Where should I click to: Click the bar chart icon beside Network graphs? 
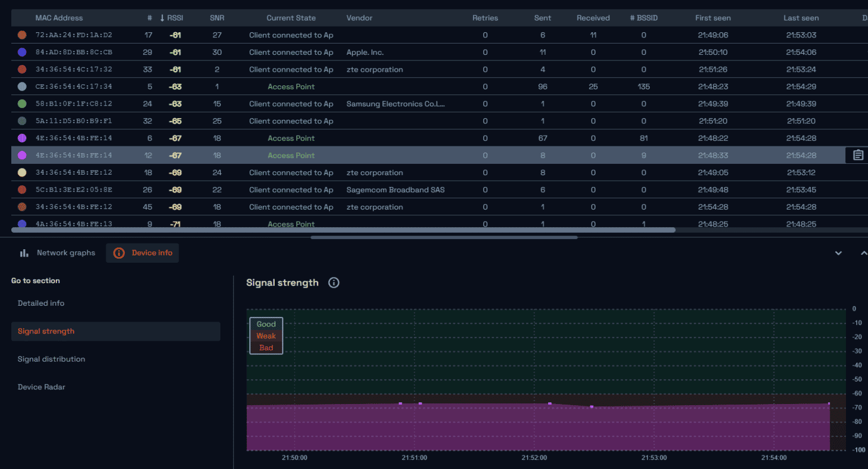coord(23,253)
